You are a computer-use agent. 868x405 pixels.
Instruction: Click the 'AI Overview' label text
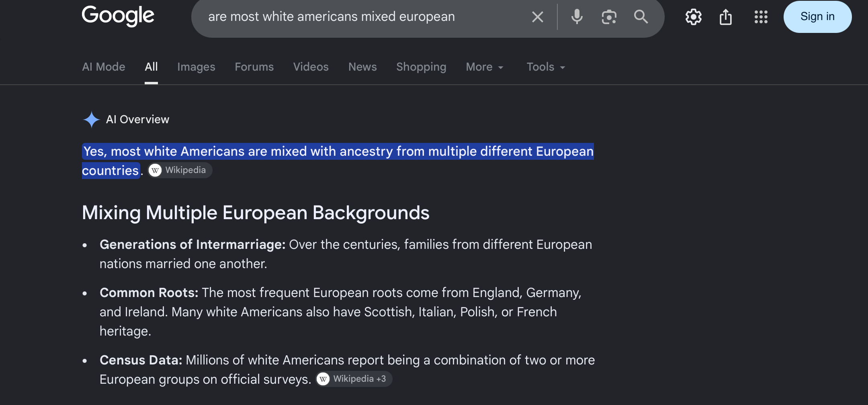point(137,120)
